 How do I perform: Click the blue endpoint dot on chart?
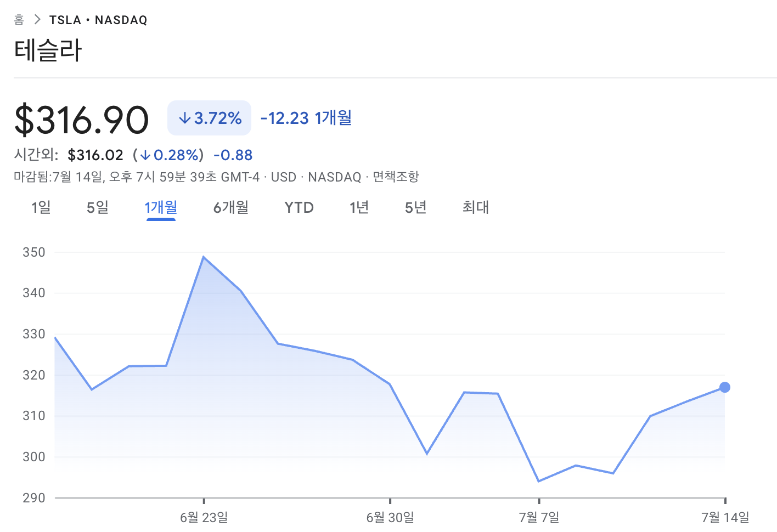pyautogui.click(x=724, y=387)
